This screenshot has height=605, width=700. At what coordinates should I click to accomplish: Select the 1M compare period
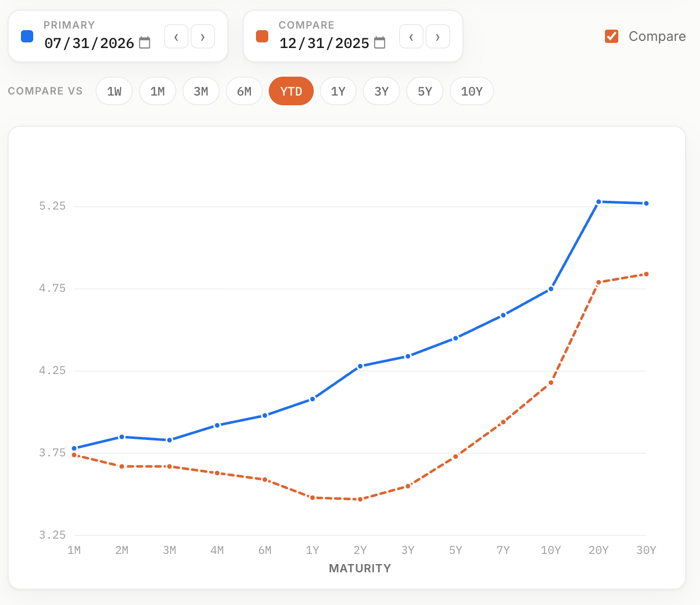tap(157, 91)
